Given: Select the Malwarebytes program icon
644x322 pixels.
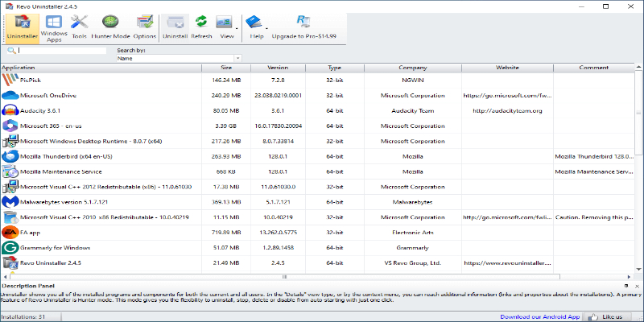Looking at the screenshot, I should [10, 202].
